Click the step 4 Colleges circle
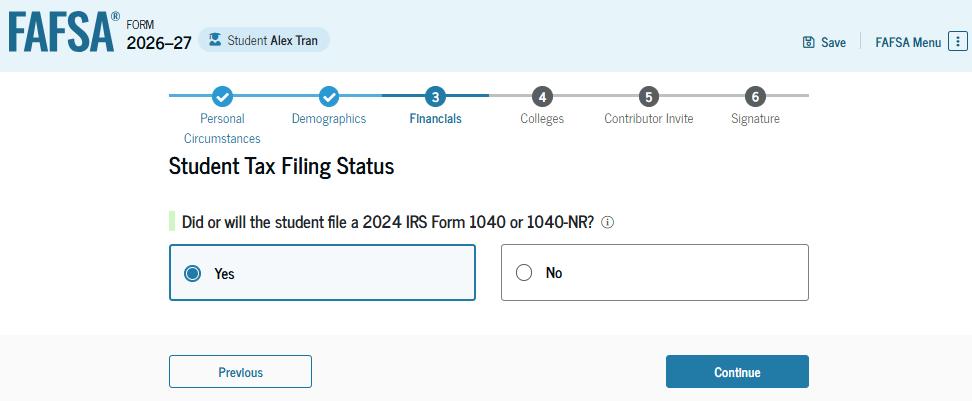The height and width of the screenshot is (401, 972). point(542,96)
